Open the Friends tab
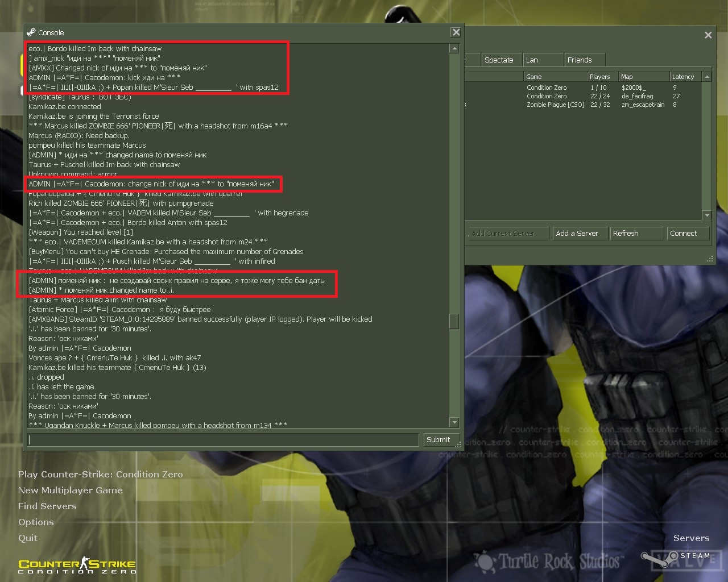Screen dimensions: 728x582 (584, 60)
